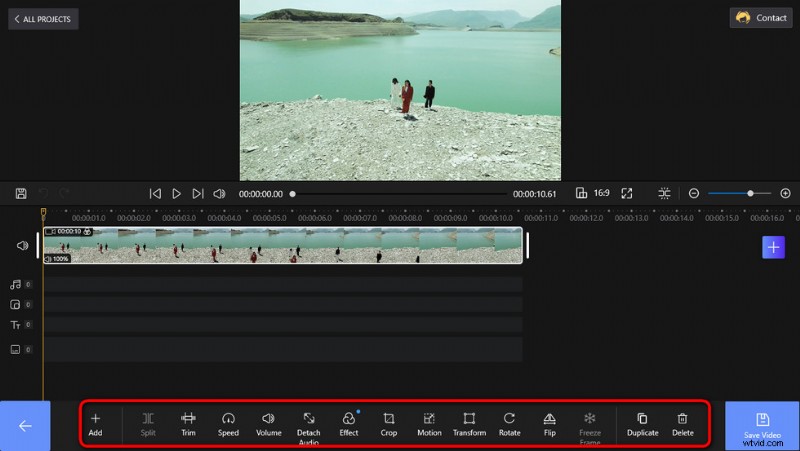Click the video preview canvas
This screenshot has height=451, width=800.
pyautogui.click(x=401, y=90)
